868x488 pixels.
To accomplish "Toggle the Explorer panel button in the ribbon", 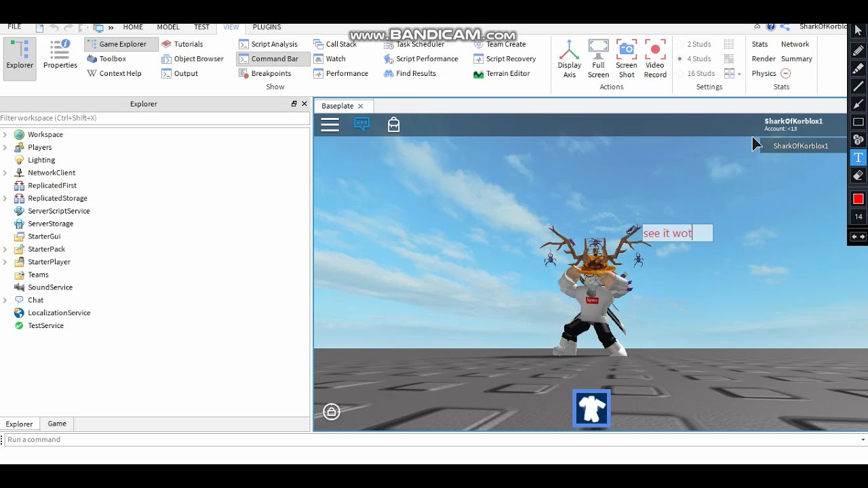I will (20, 59).
